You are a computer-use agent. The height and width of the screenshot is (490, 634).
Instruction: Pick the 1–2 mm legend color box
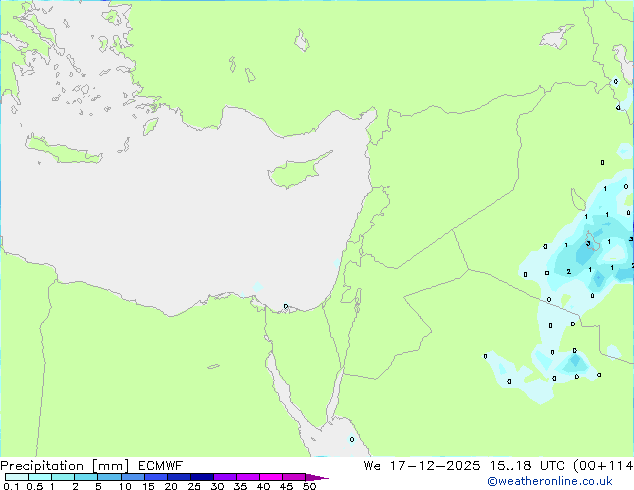coord(63,477)
